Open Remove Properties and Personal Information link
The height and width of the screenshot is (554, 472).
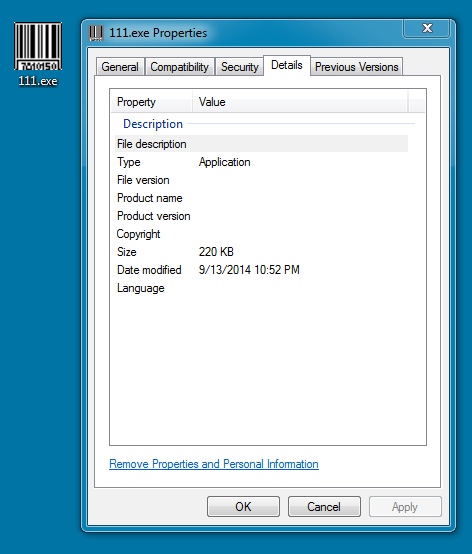click(x=214, y=464)
